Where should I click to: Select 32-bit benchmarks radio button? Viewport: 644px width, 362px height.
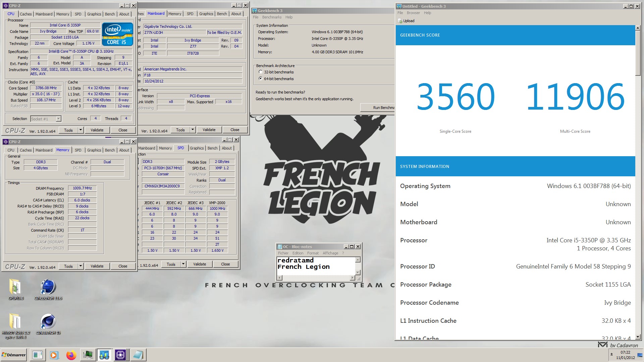click(261, 72)
